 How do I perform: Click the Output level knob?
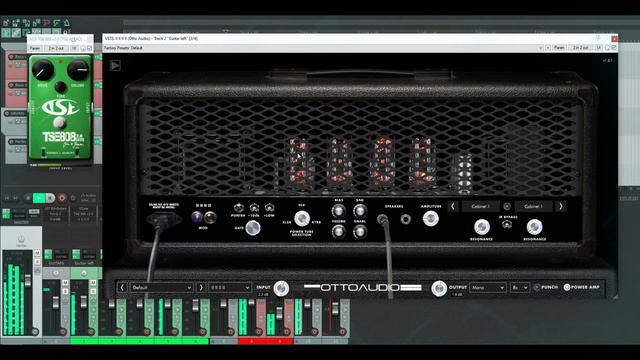pos(439,289)
